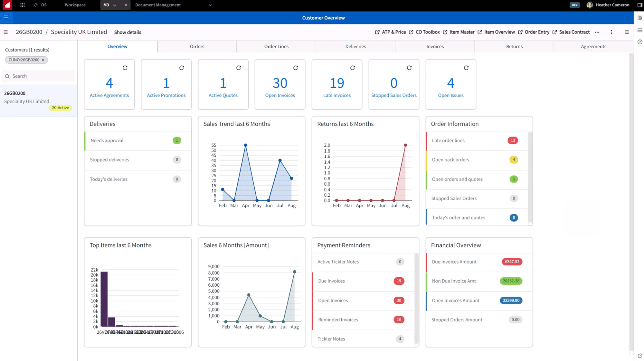
Task: Refresh the Active Promotions card
Action: point(182,68)
